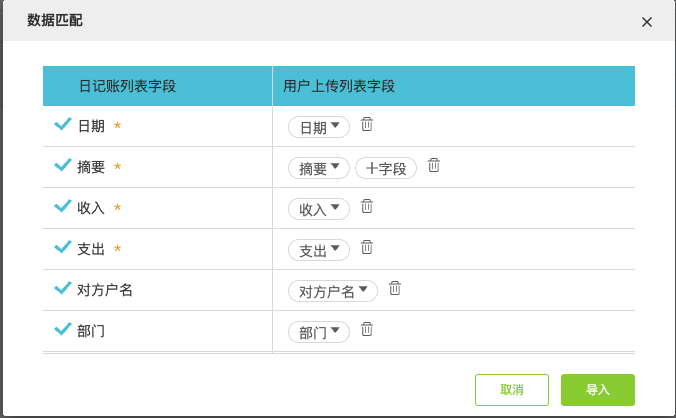Remove the 部门 field mapping

[367, 329]
